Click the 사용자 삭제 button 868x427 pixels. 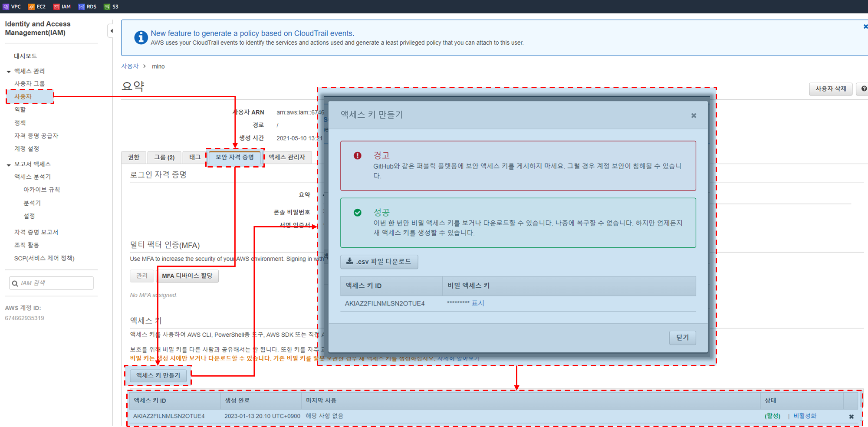click(830, 89)
